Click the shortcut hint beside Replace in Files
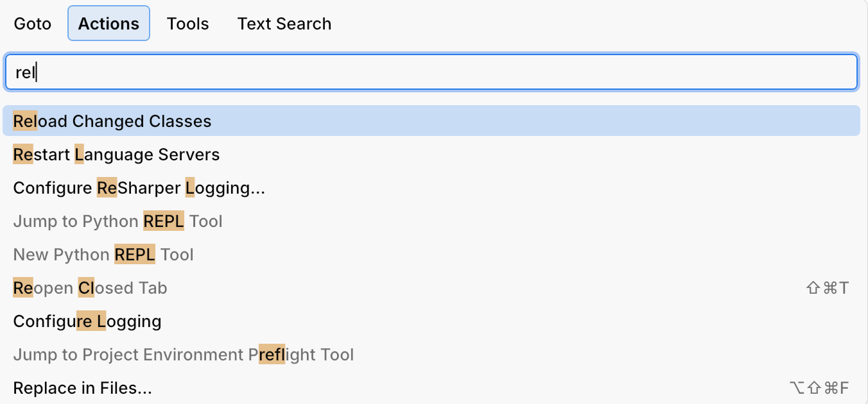Viewport: 868px width, 404px height. [x=819, y=387]
